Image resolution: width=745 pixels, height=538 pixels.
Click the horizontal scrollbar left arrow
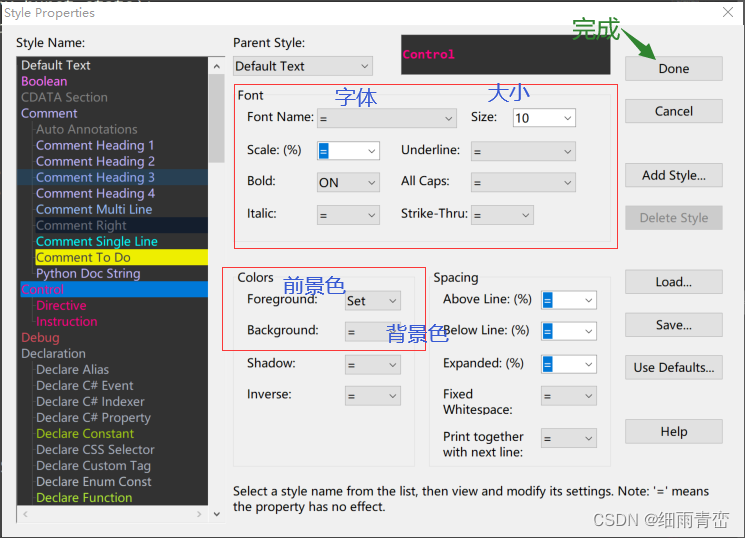(25, 514)
